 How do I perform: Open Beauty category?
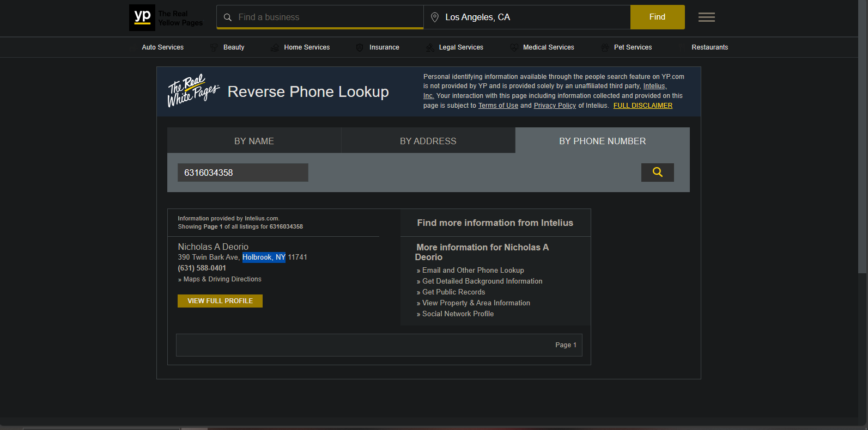coord(234,47)
